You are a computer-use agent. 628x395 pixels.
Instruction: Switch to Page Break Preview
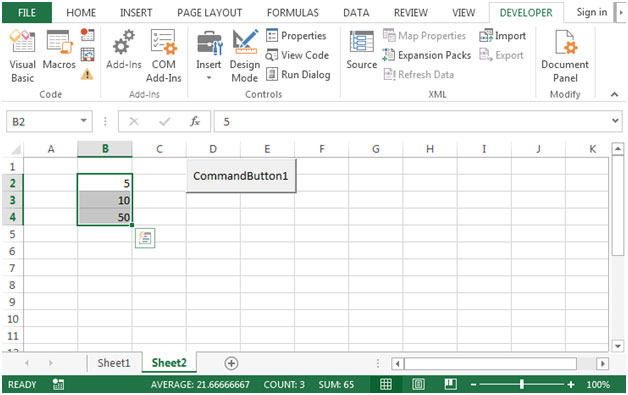tap(450, 385)
